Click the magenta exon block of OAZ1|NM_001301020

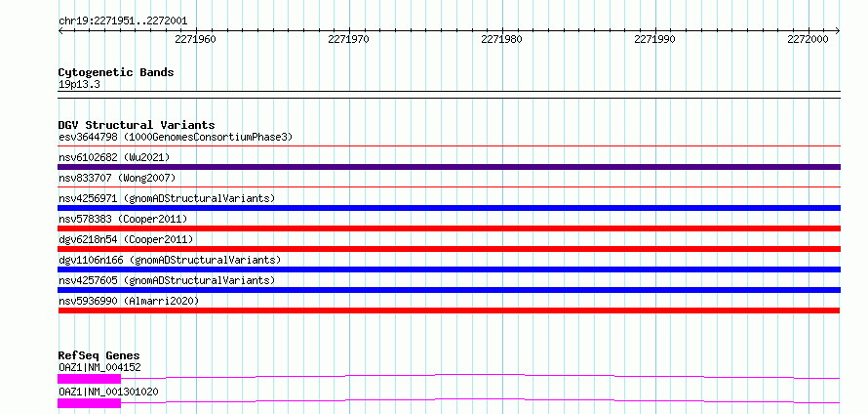89,403
